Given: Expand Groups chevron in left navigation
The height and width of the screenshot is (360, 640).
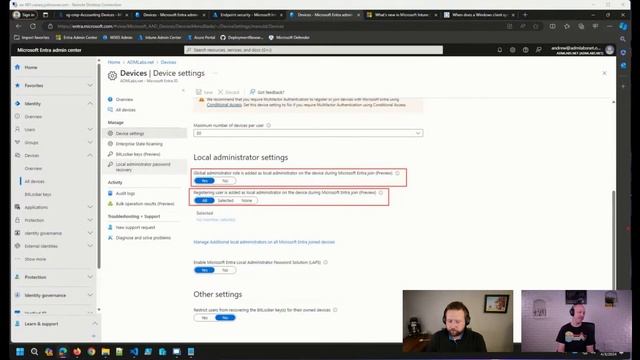Looking at the screenshot, I should coord(90,142).
